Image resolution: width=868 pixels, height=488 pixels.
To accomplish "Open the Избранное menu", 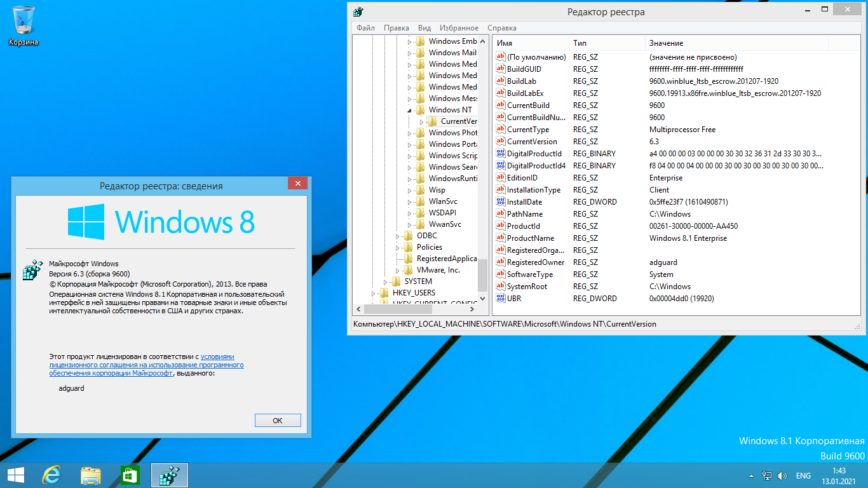I will [459, 28].
